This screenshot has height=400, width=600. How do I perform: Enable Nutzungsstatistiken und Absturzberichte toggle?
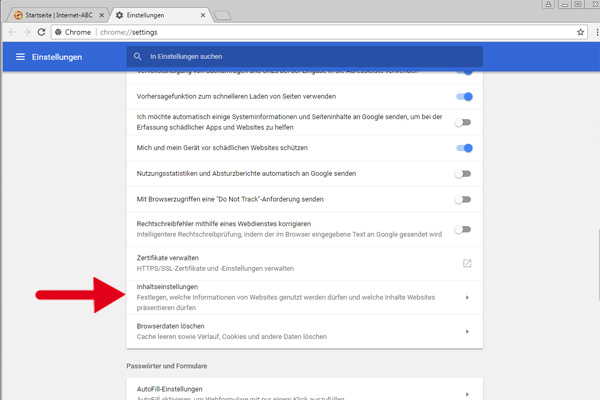(463, 173)
